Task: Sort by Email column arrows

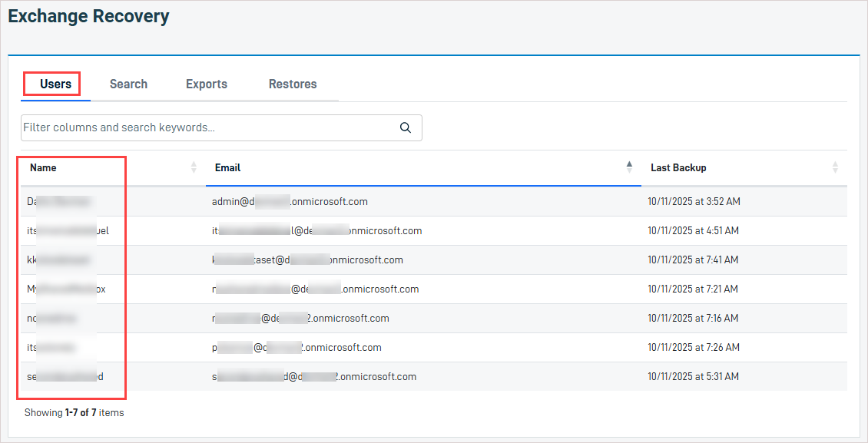Action: [x=629, y=167]
